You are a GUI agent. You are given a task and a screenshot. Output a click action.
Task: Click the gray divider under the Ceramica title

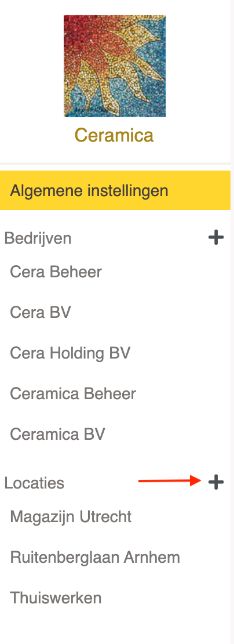(x=115, y=164)
